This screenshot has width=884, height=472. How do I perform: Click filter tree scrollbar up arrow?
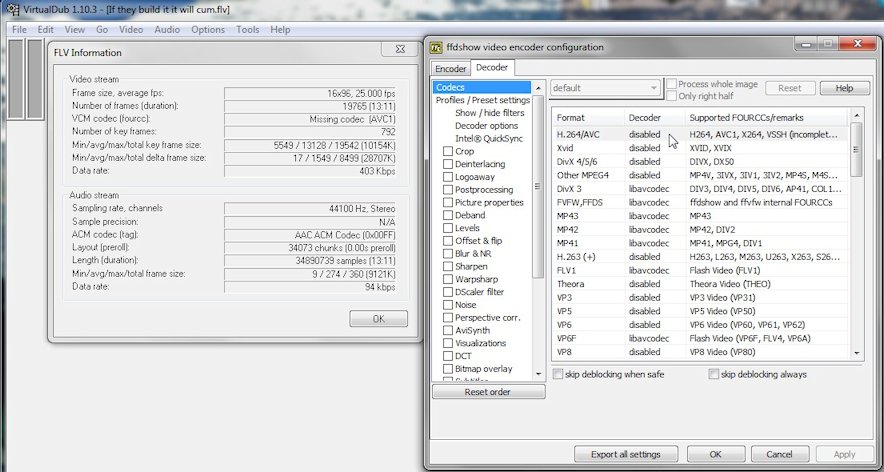(x=538, y=89)
